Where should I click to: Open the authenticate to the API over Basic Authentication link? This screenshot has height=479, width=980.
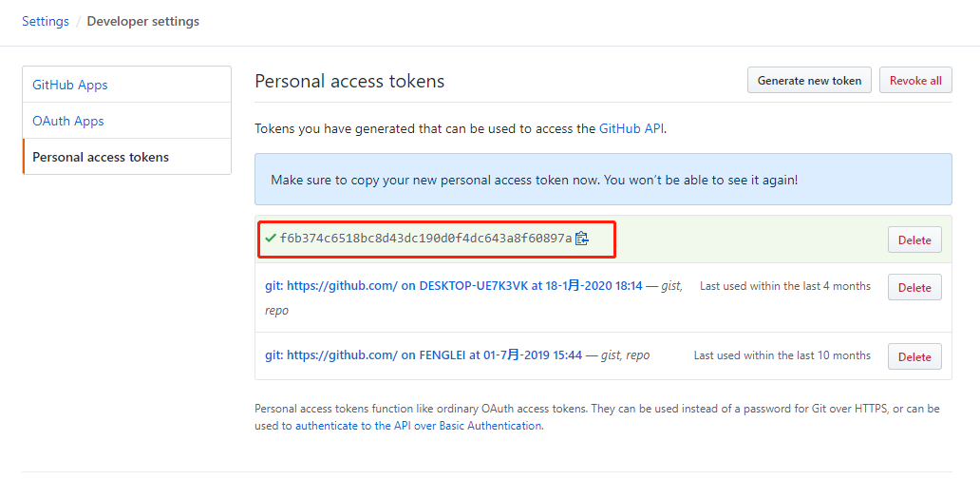[x=418, y=426]
